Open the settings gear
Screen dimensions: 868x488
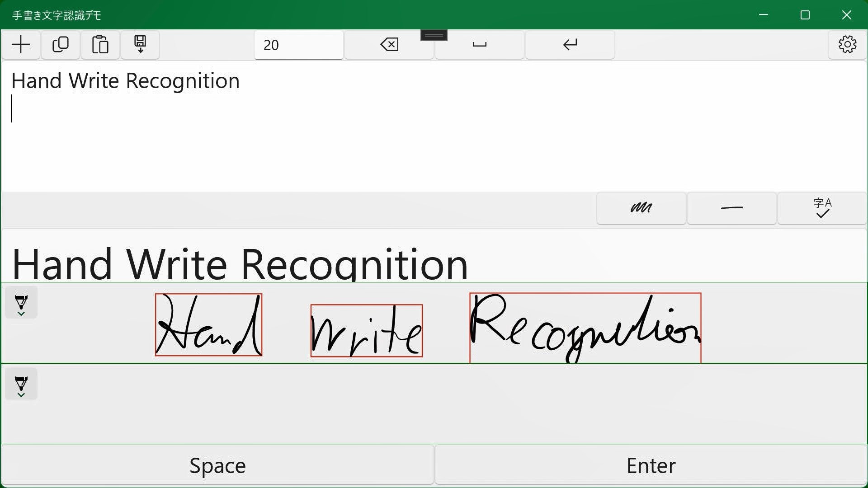[x=847, y=45]
